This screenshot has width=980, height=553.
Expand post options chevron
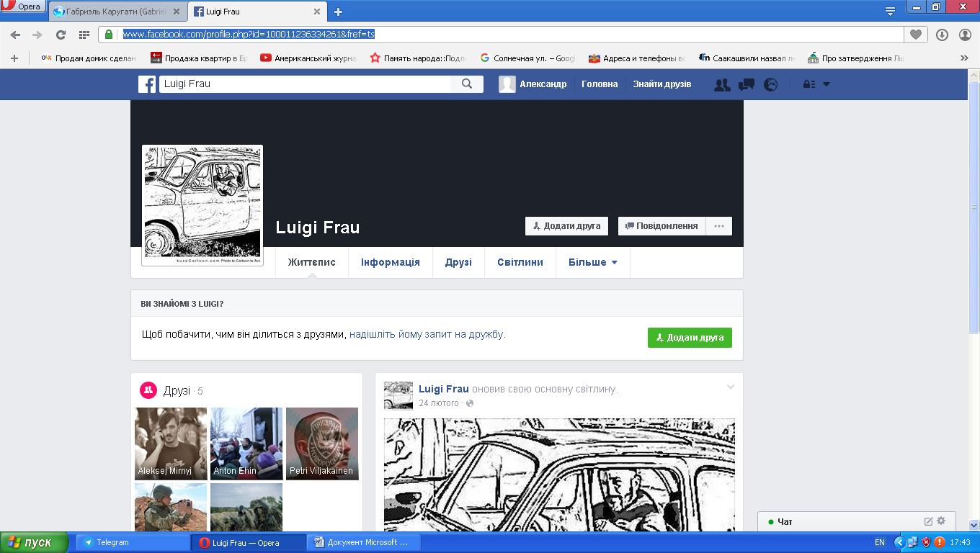tap(730, 387)
